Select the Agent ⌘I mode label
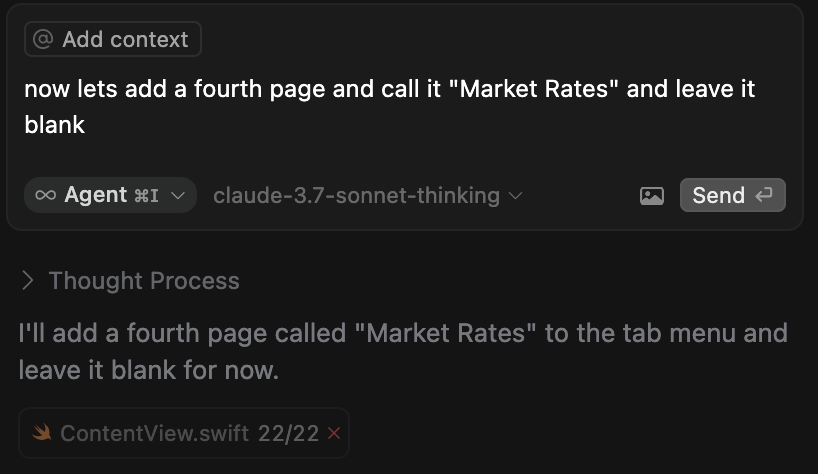The image size is (818, 474). point(111,195)
